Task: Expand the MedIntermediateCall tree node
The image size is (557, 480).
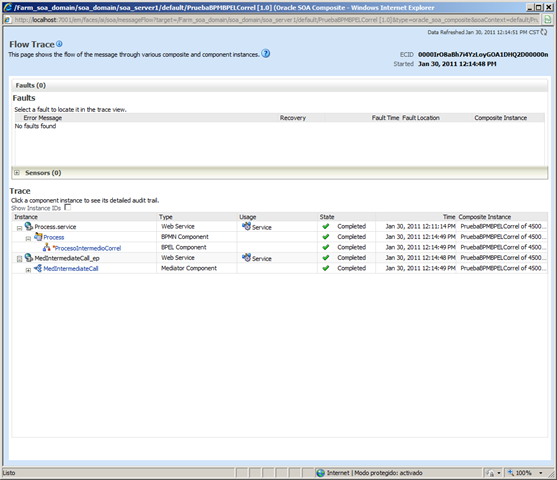Action: [x=28, y=270]
